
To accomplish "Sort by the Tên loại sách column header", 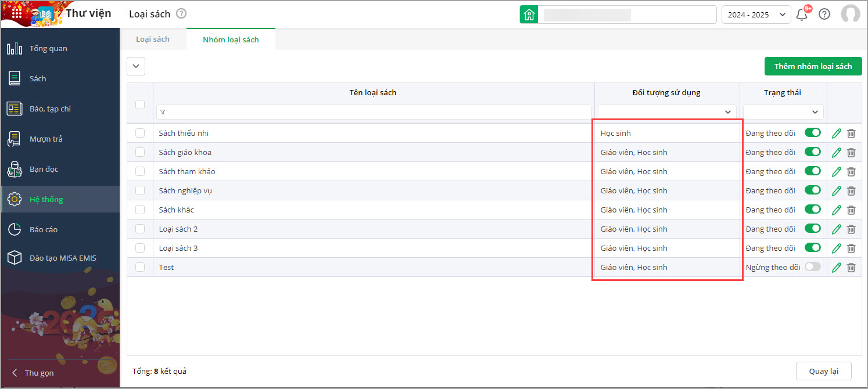I will click(x=373, y=93).
